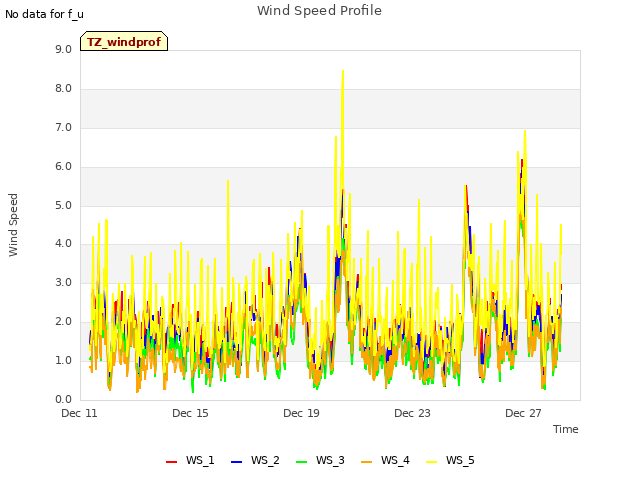Click the 'Dec 27' x-axis tick label
The image size is (640, 480).
pos(523,413)
